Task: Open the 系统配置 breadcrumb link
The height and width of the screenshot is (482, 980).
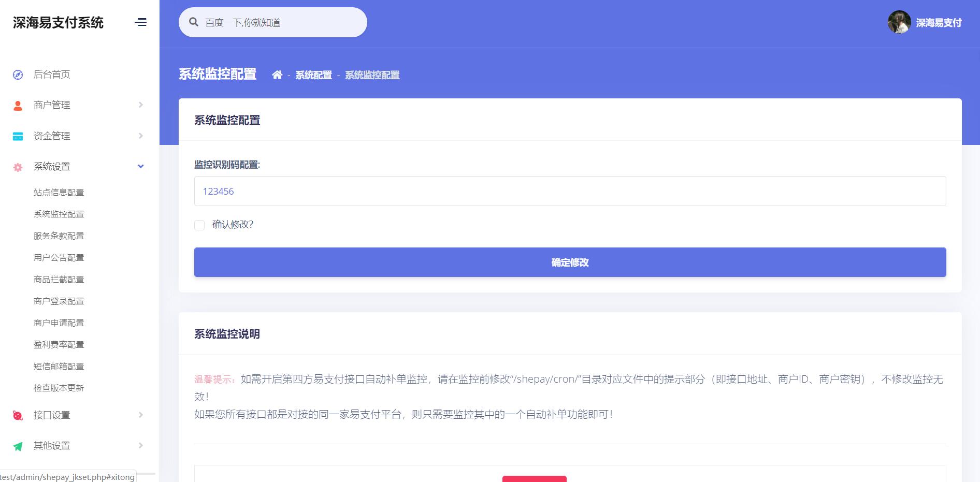Action: click(x=313, y=75)
